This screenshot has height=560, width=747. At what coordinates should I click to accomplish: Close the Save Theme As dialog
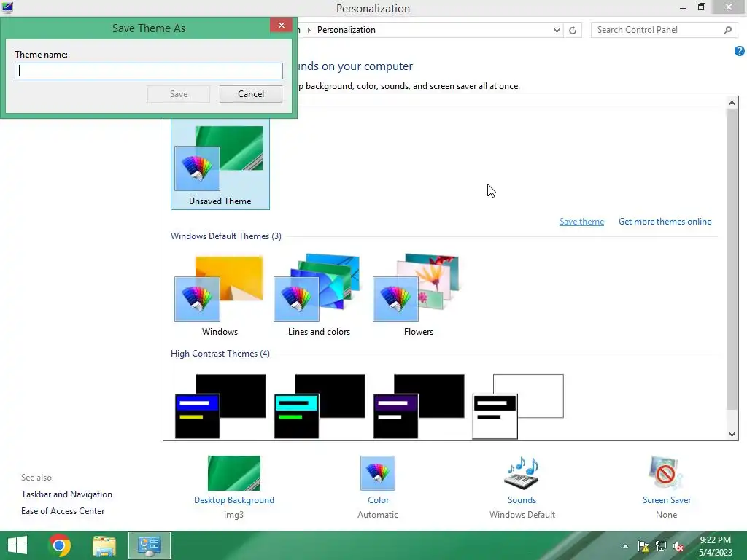coord(281,26)
